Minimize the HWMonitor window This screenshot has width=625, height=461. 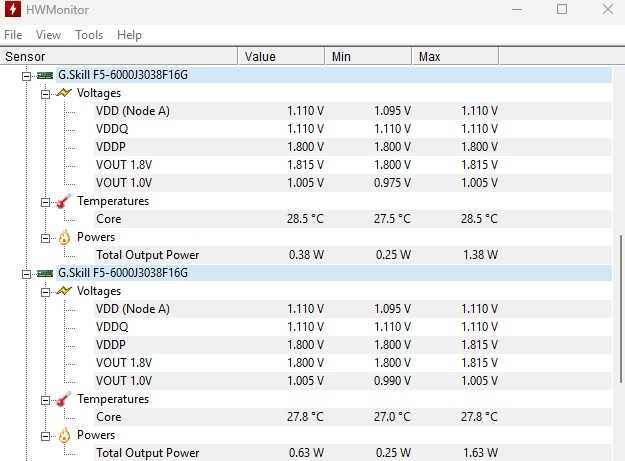click(517, 9)
